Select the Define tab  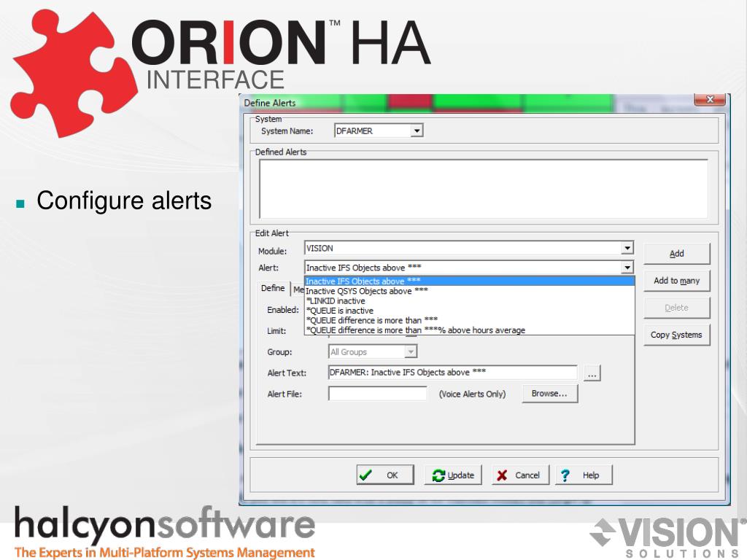pyautogui.click(x=273, y=288)
